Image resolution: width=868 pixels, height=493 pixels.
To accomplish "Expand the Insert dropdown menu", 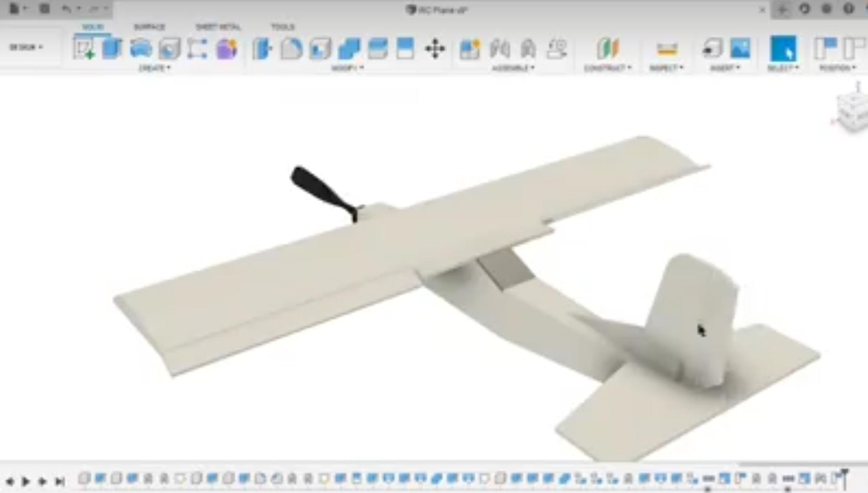I will pyautogui.click(x=725, y=68).
